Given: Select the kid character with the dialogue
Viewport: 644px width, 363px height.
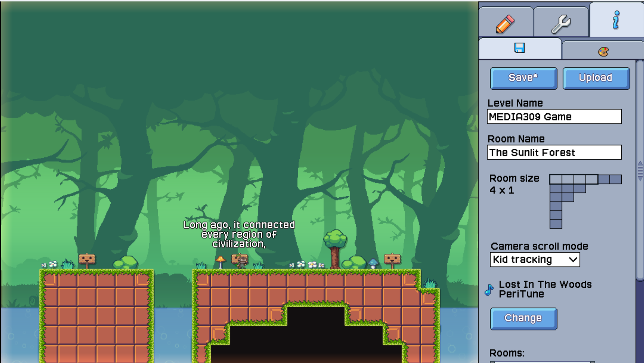Looking at the screenshot, I should click(242, 261).
